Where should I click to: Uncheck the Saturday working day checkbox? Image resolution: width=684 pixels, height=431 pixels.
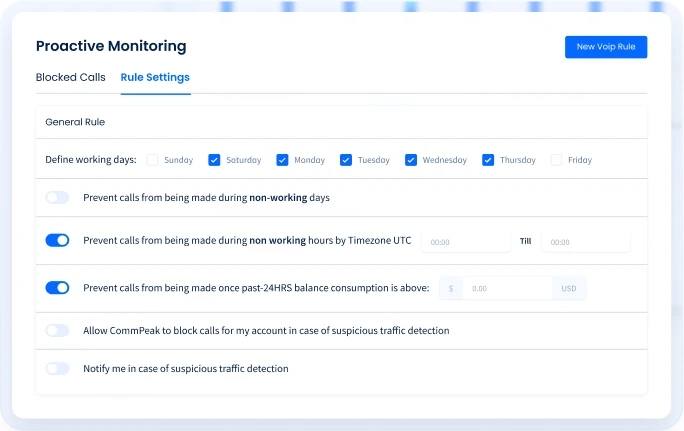click(214, 160)
